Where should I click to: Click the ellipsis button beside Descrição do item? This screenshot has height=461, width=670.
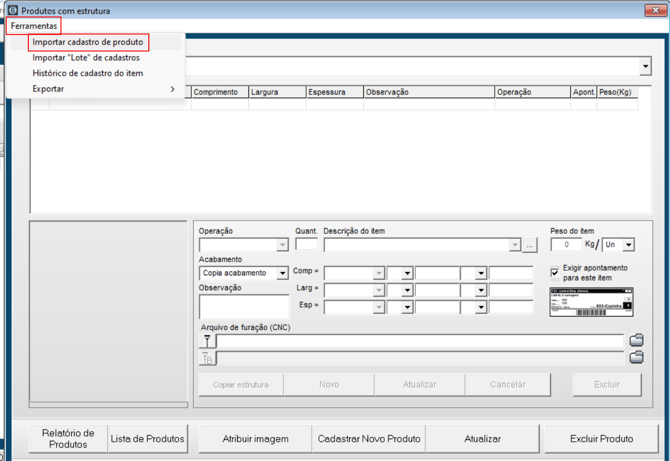[x=530, y=245]
